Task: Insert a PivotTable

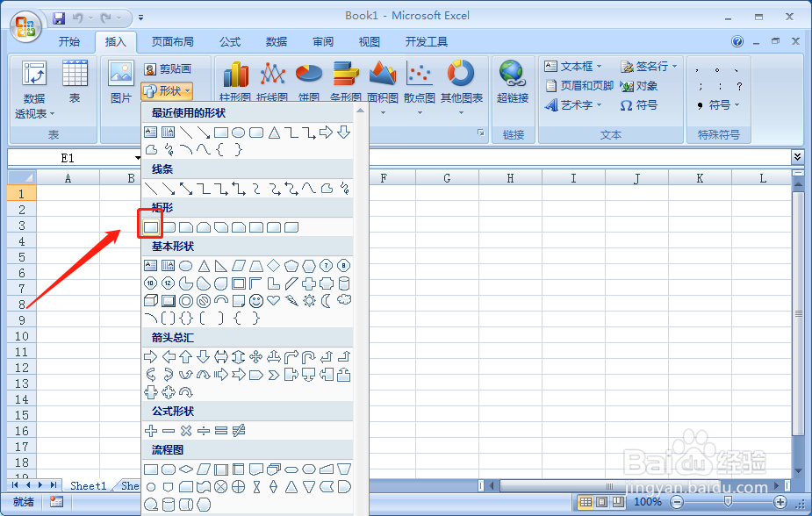Action: pyautogui.click(x=34, y=90)
